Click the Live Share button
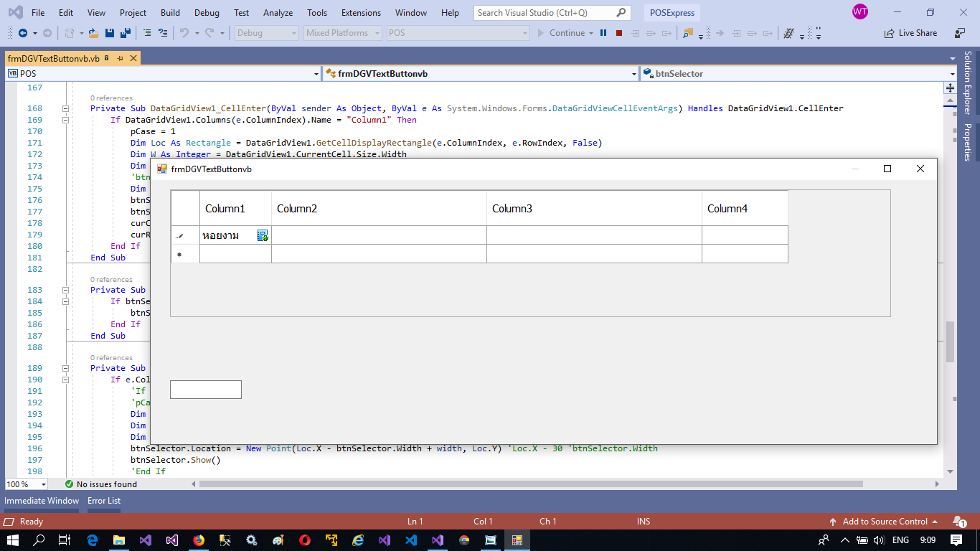 pyautogui.click(x=911, y=33)
